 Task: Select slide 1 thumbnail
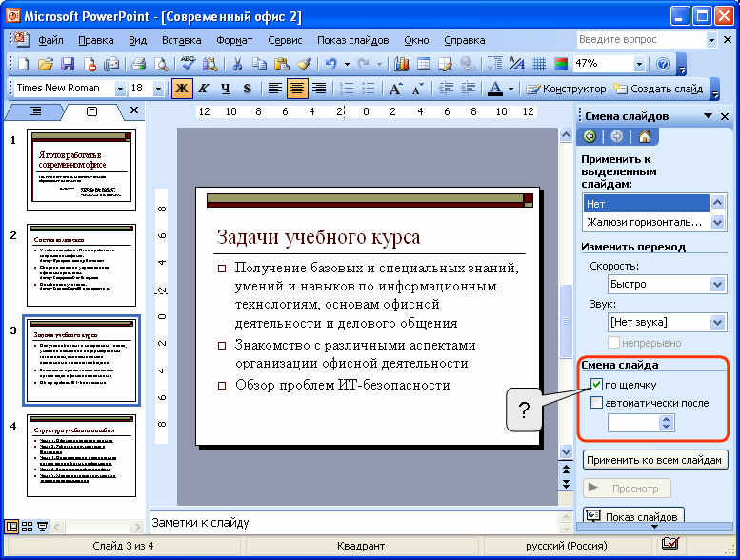[81, 170]
